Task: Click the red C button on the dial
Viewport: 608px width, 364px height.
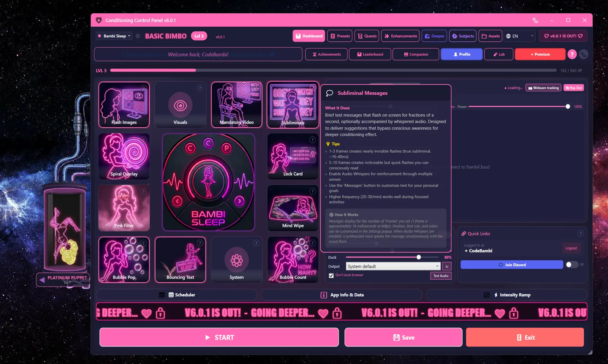Action: point(190,148)
